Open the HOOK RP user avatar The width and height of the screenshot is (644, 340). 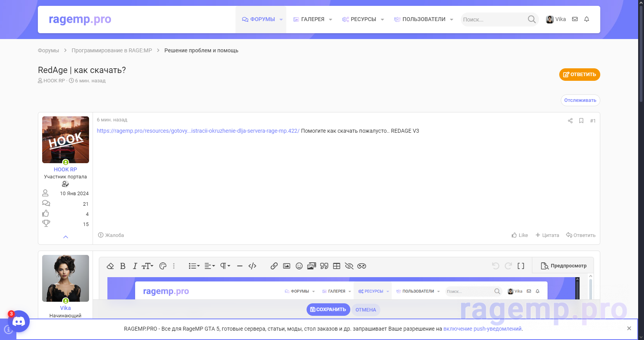pyautogui.click(x=66, y=140)
